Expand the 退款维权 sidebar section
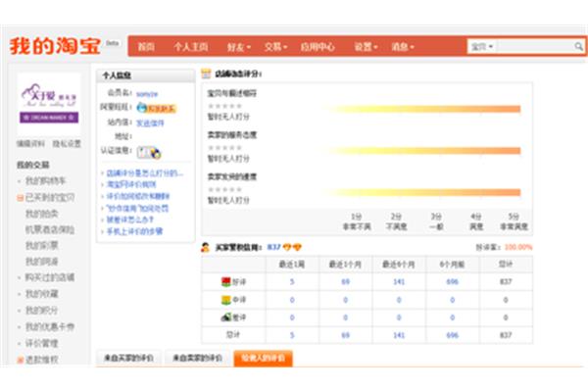 click(x=21, y=360)
